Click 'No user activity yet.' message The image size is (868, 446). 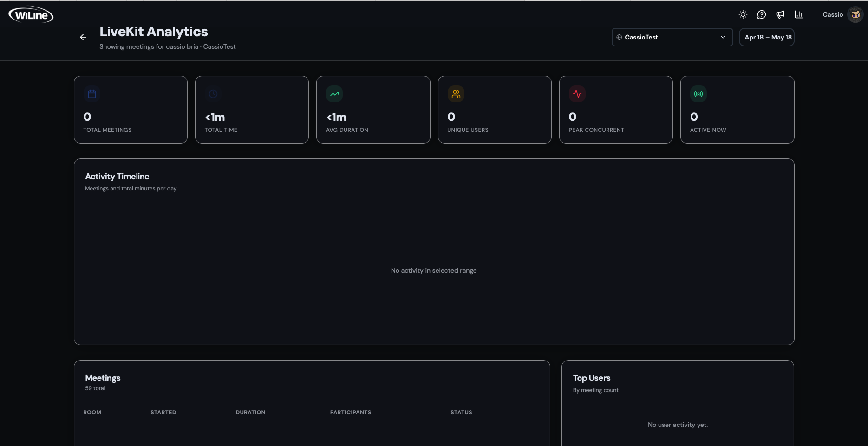point(678,425)
